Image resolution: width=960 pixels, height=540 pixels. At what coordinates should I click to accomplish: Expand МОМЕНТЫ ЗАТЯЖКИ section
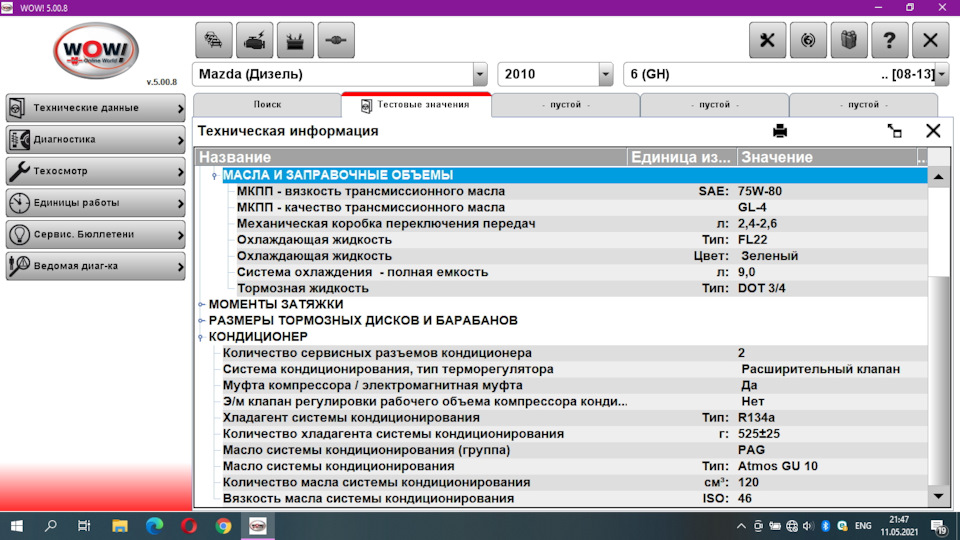click(x=201, y=304)
